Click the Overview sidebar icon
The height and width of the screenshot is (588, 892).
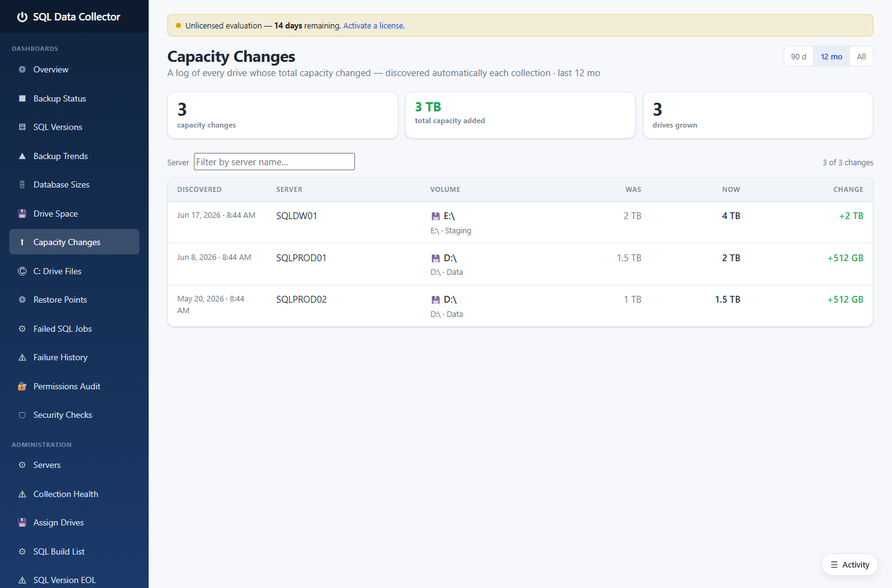pos(22,69)
